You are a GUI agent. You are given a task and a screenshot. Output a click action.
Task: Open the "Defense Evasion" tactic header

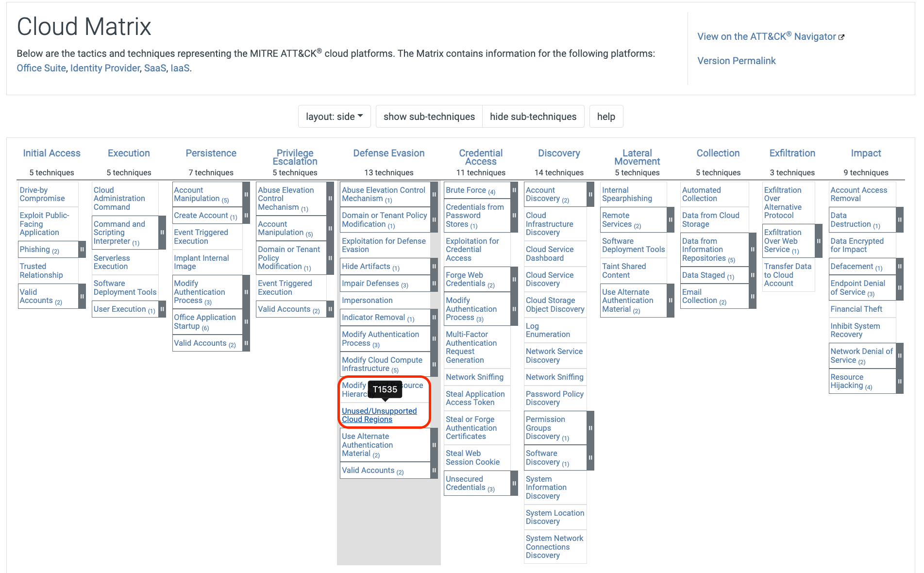pyautogui.click(x=388, y=153)
